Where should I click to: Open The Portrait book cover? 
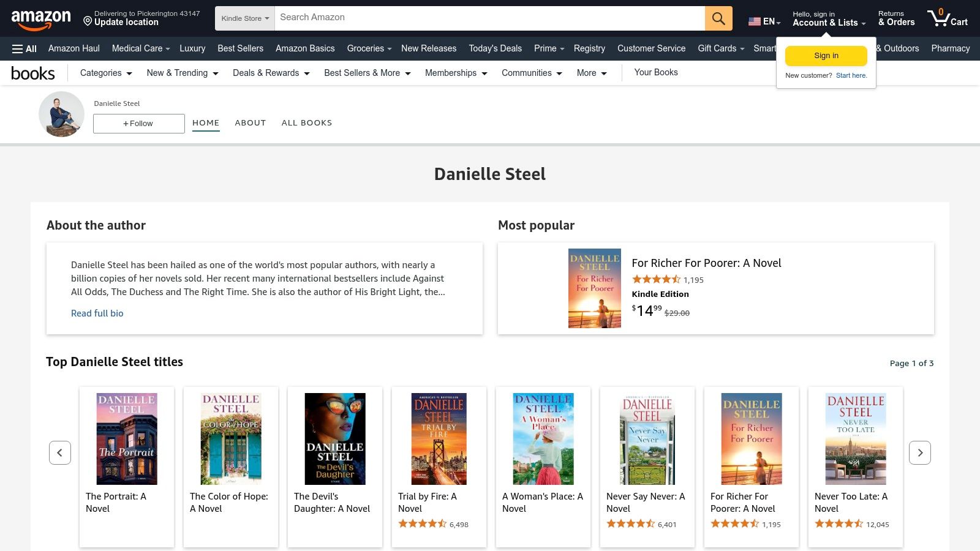[x=127, y=439]
